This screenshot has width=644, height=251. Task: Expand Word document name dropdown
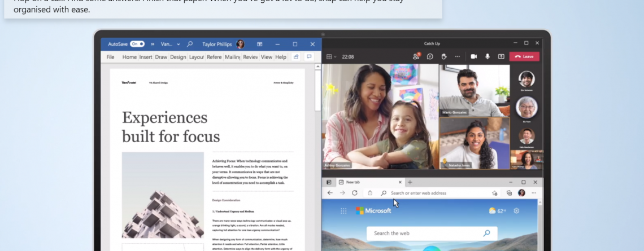(179, 44)
